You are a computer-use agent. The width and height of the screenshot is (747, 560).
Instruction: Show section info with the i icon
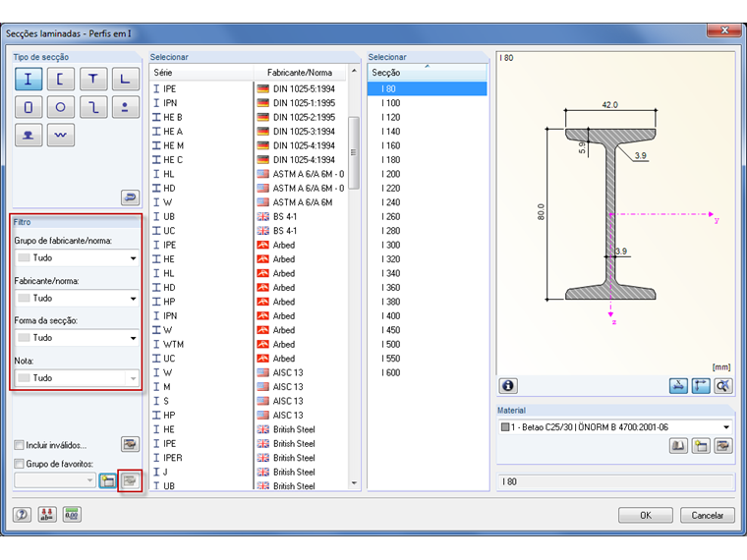tap(508, 385)
